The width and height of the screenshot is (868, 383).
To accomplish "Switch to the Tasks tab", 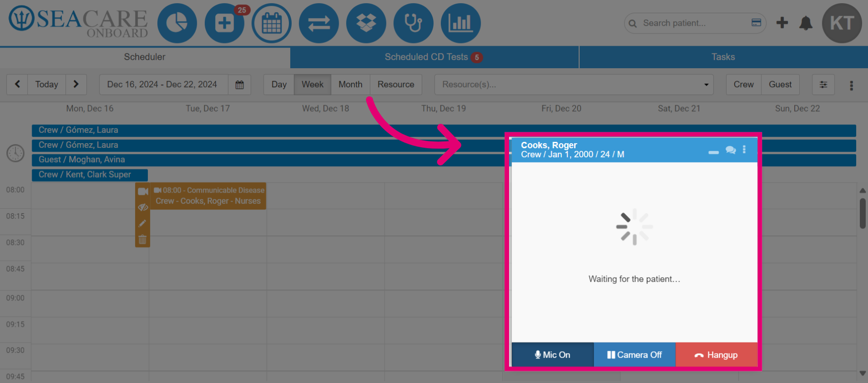I will coord(723,57).
